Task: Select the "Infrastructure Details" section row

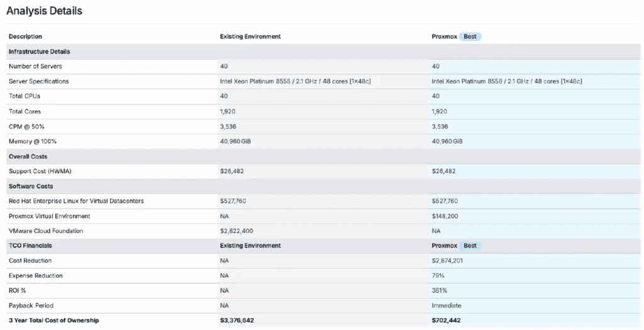Action: (39, 52)
